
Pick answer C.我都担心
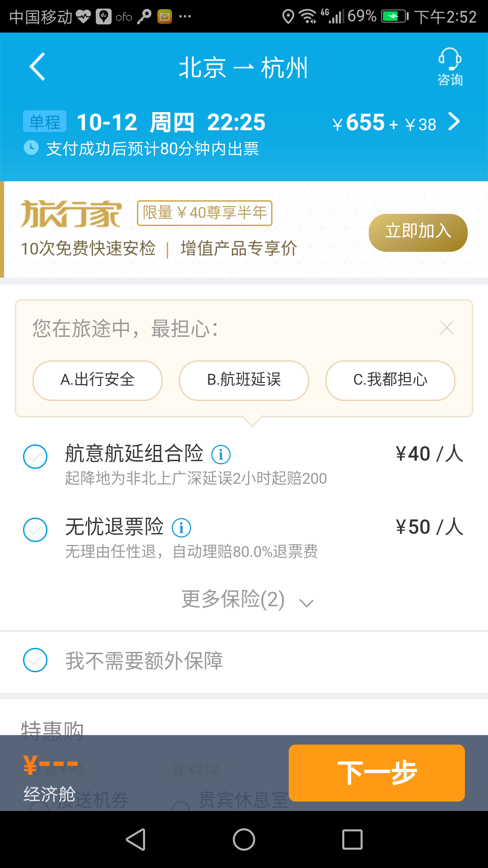[x=390, y=380]
